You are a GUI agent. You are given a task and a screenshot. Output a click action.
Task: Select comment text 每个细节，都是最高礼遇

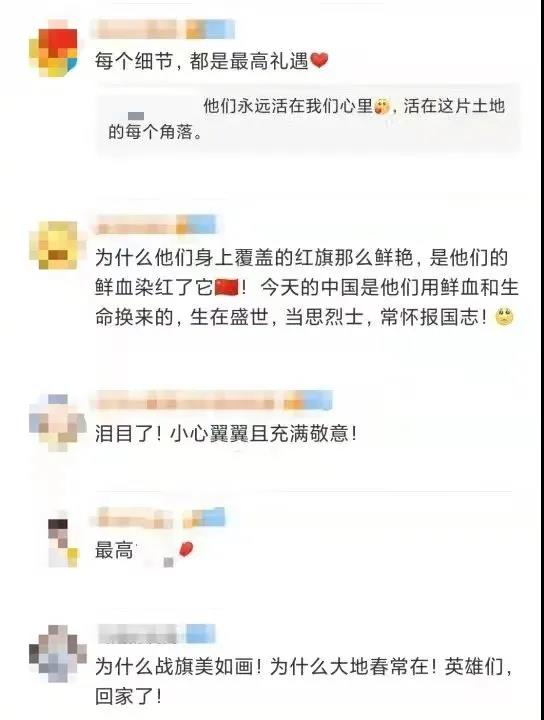tap(202, 61)
